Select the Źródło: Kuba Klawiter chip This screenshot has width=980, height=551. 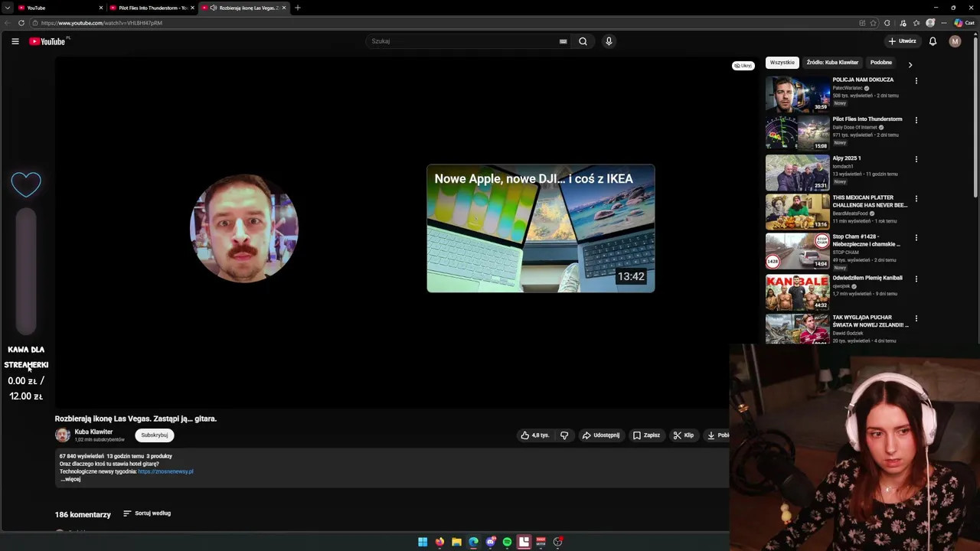pyautogui.click(x=832, y=63)
